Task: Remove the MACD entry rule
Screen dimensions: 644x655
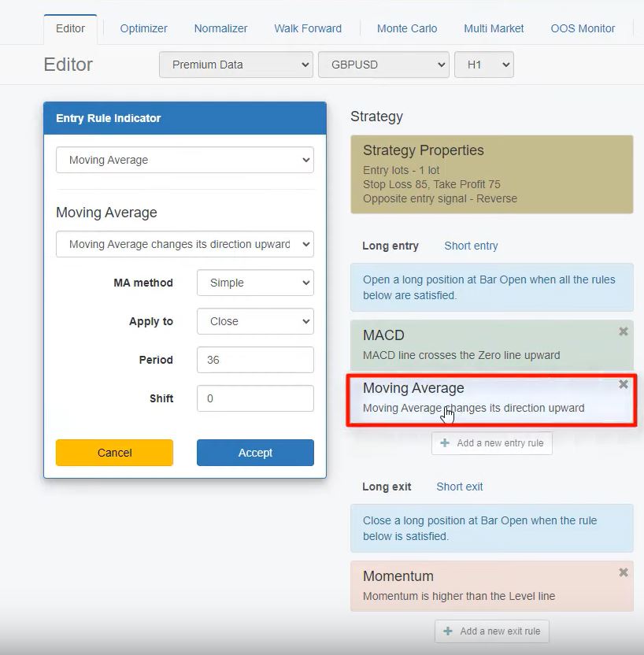Action: tap(623, 331)
